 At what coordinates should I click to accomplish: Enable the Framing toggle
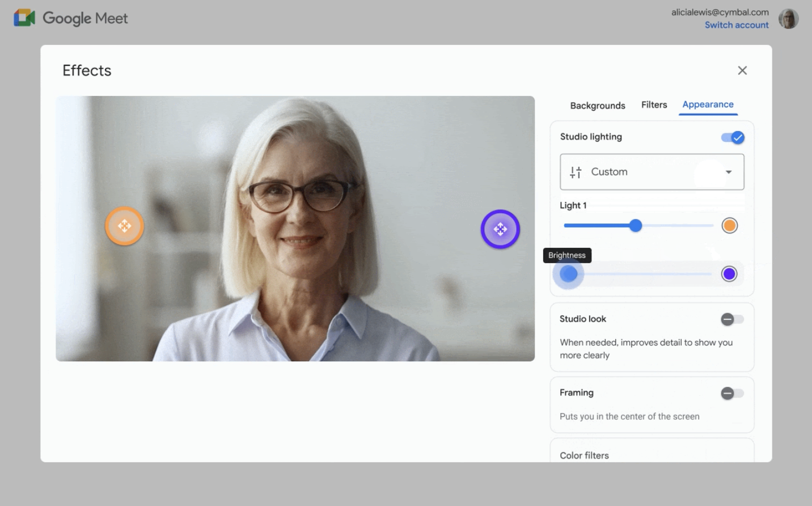click(x=732, y=393)
